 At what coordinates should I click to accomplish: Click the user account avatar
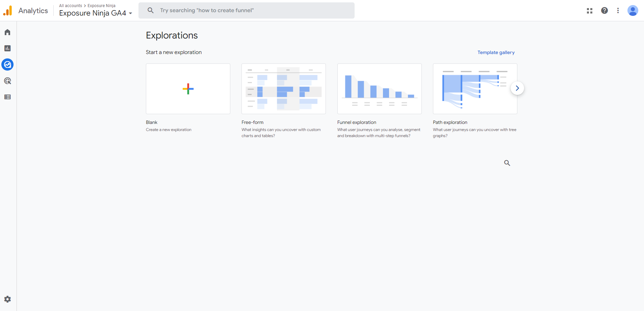click(633, 10)
